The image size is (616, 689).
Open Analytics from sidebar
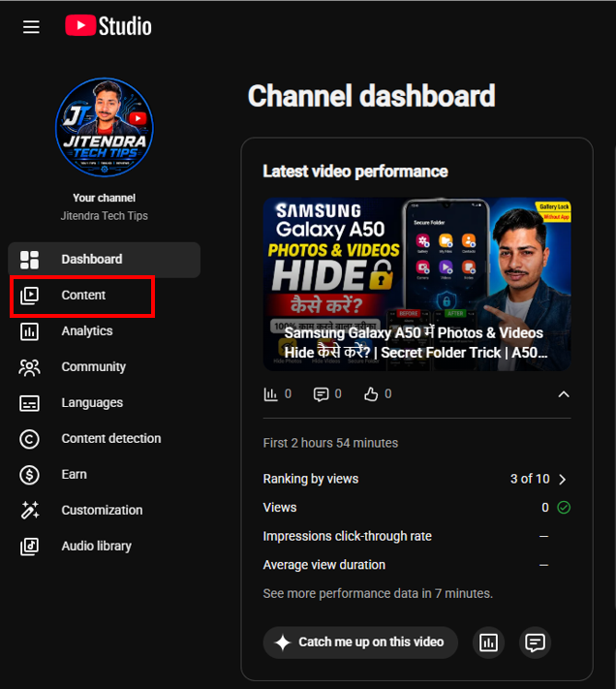pyautogui.click(x=104, y=330)
